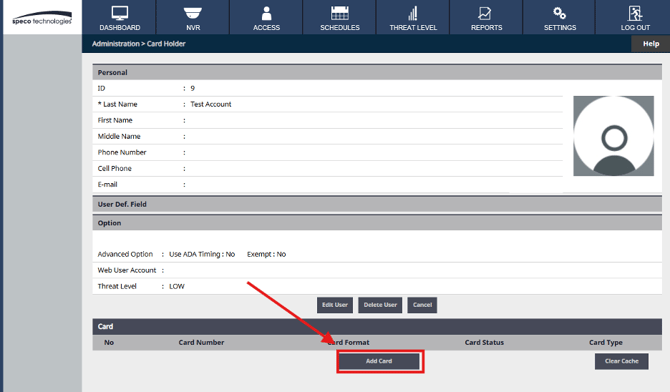Image resolution: width=670 pixels, height=392 pixels.
Task: Open the Help button
Action: click(x=651, y=44)
